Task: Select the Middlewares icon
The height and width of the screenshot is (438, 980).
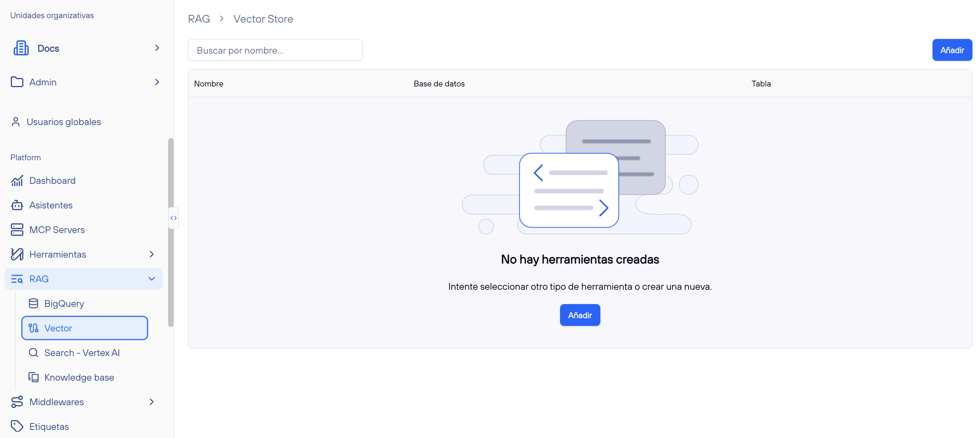Action: click(x=17, y=402)
